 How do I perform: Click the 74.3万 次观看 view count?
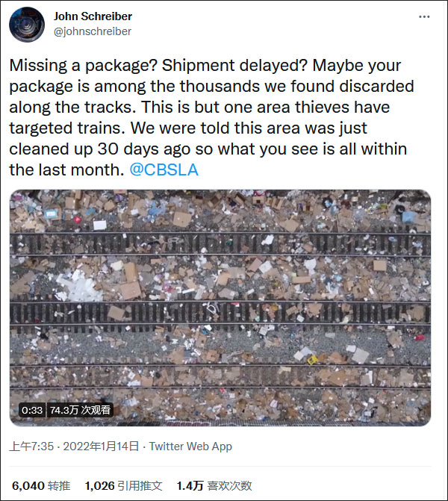(x=80, y=410)
